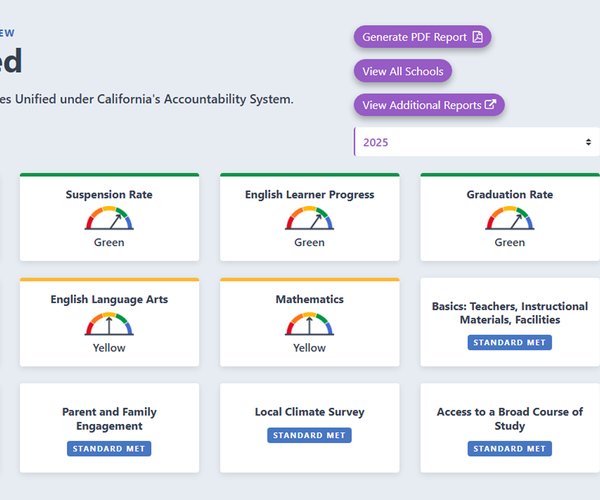Open the Graduation Rate card
The image size is (600, 500).
[510, 217]
